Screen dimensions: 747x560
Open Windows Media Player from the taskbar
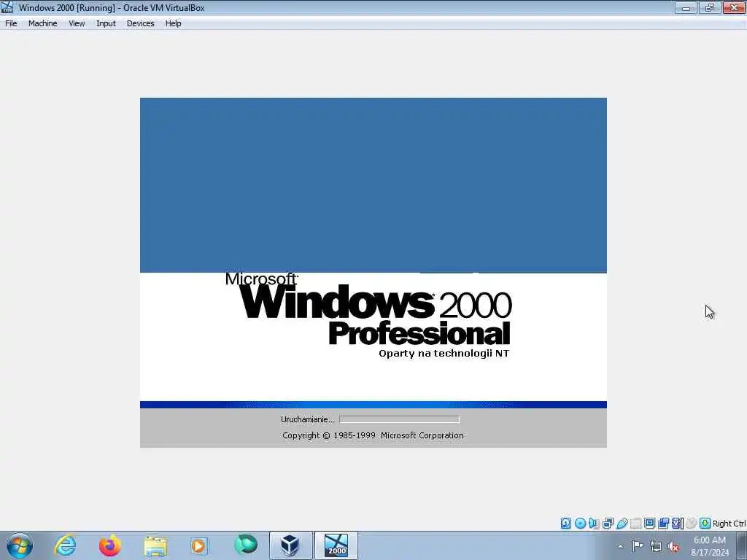[x=200, y=545]
